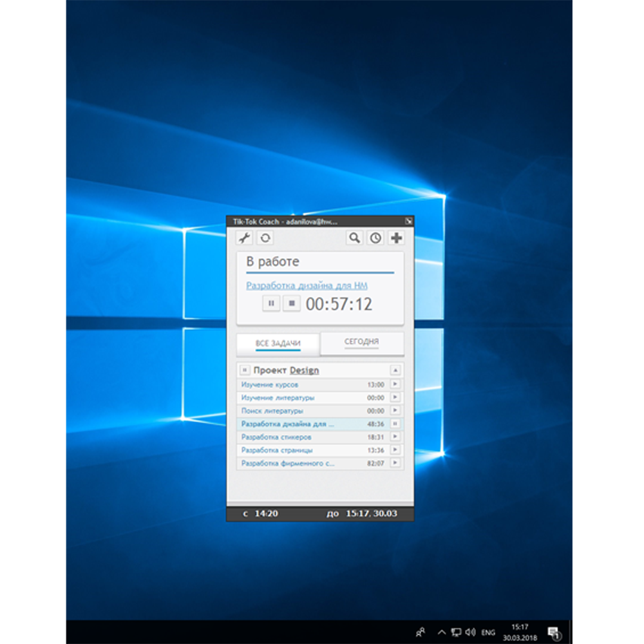This screenshot has height=644, width=644.
Task: Click pause icon left of Проект Design
Action: [x=245, y=370]
